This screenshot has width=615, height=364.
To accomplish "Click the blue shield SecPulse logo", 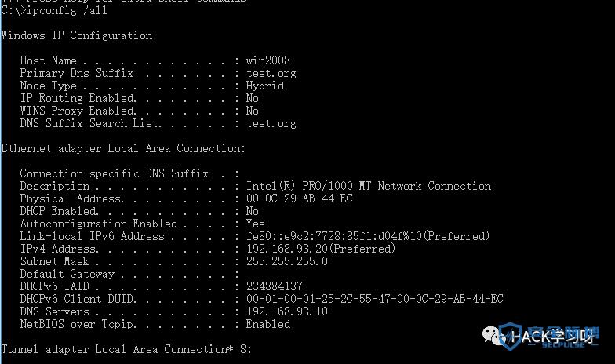I will click(511, 336).
